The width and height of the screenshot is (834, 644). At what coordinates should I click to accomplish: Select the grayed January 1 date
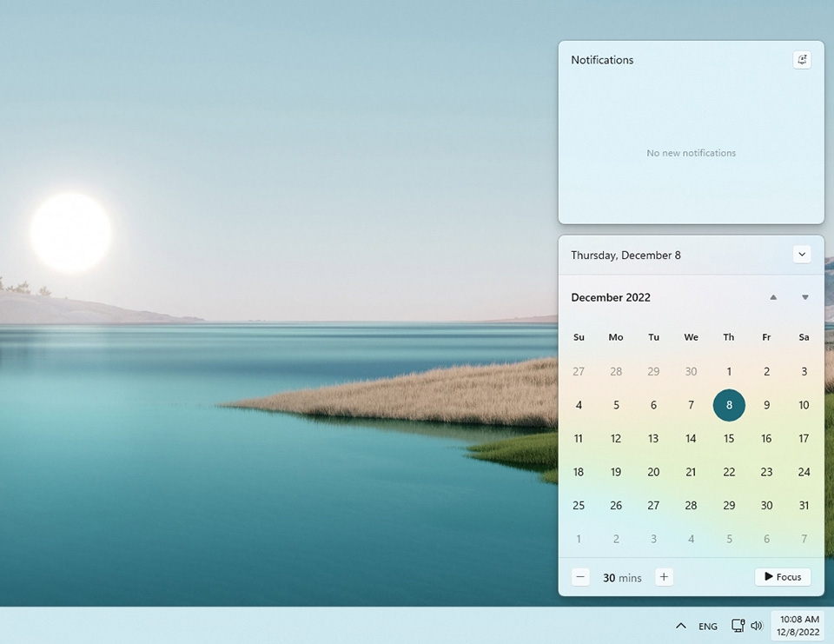click(579, 539)
